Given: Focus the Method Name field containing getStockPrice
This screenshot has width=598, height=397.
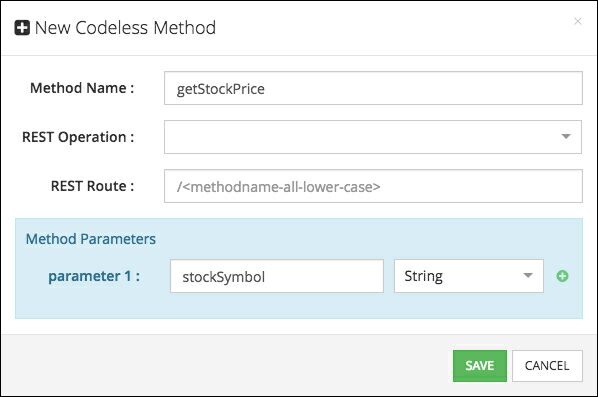Looking at the screenshot, I should [x=373, y=88].
